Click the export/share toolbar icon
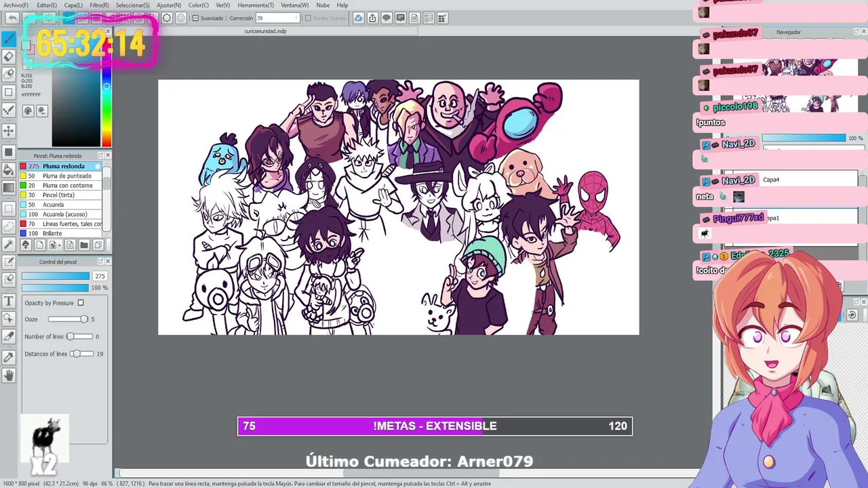Screen dimensions: 868x488 (x=372, y=18)
